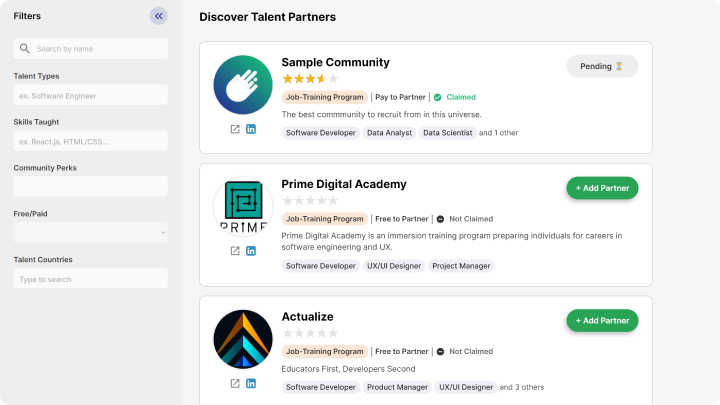Click Add Partner for Prime Digital Academy
720x405 pixels.
(602, 188)
